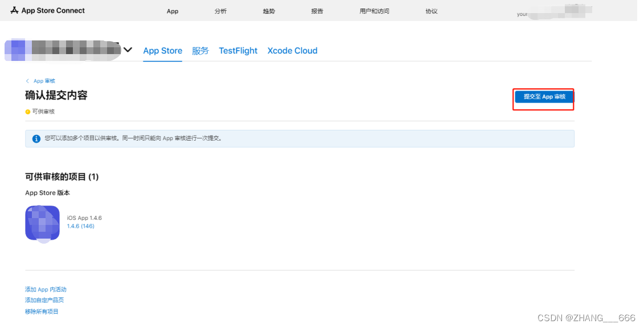This screenshot has height=328, width=644.
Task: Click the 移除所有项目 link
Action: [42, 311]
